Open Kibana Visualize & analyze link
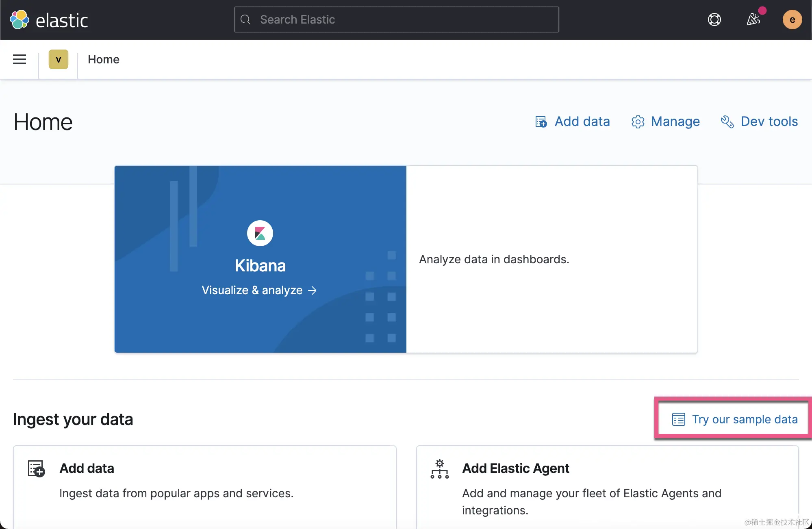Screen dimensions: 812x529 [259, 290]
